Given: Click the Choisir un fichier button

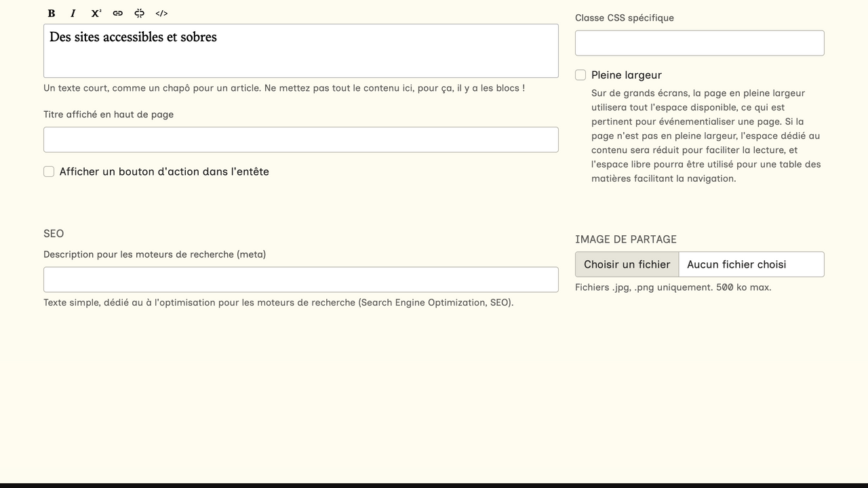Looking at the screenshot, I should 627,264.
